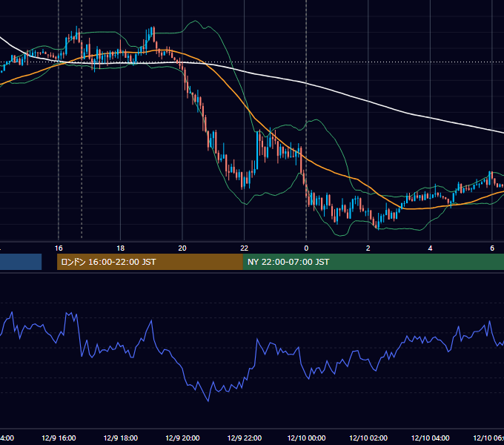The width and height of the screenshot is (504, 445).
Task: Click the "12/9 20:00" date label
Action: [x=182, y=438]
